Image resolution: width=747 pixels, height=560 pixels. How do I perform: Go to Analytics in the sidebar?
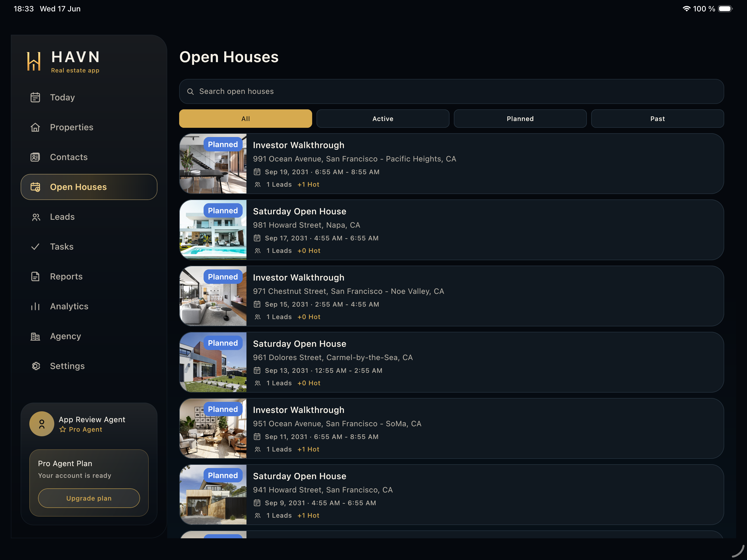89,307
